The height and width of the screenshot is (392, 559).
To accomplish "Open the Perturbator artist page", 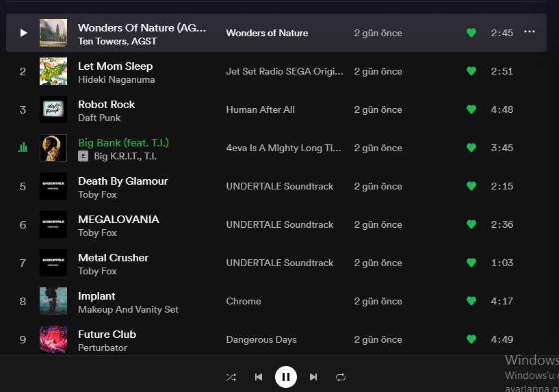I will coord(103,348).
